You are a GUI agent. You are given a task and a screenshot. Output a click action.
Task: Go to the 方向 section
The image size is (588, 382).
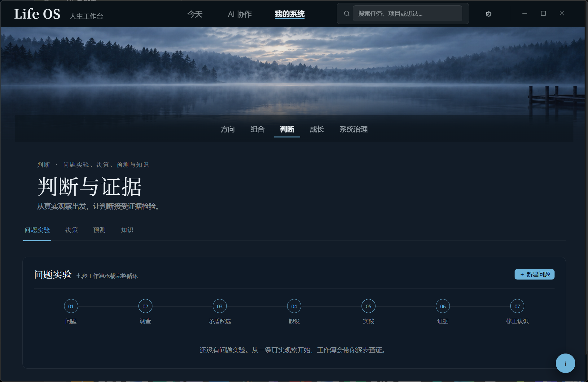pyautogui.click(x=228, y=129)
